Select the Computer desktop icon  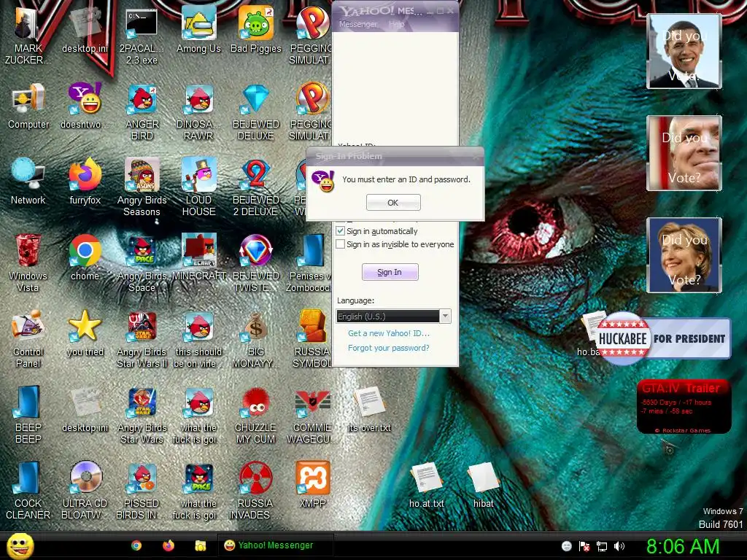[x=28, y=107]
